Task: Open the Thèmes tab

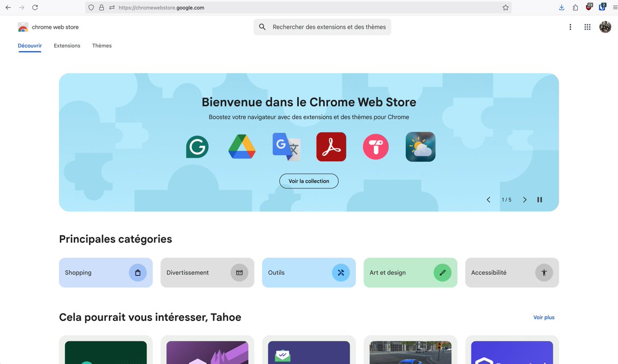Action: (101, 45)
